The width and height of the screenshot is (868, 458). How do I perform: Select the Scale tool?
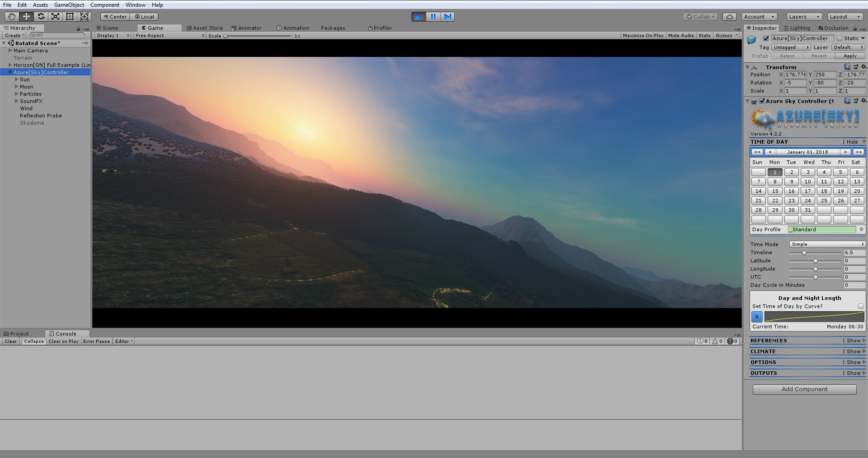[x=55, y=16]
